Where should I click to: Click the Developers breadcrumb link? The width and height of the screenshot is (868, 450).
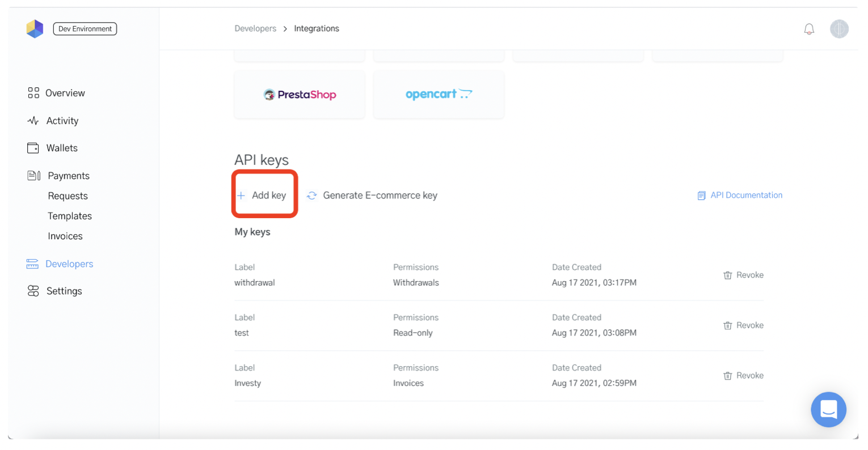point(255,28)
